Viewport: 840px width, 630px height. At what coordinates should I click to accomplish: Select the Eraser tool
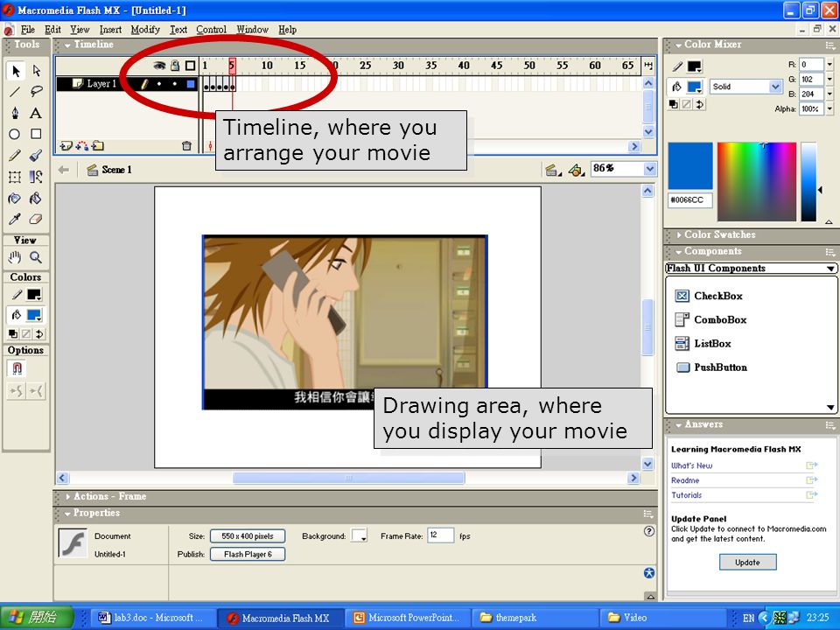tap(37, 219)
